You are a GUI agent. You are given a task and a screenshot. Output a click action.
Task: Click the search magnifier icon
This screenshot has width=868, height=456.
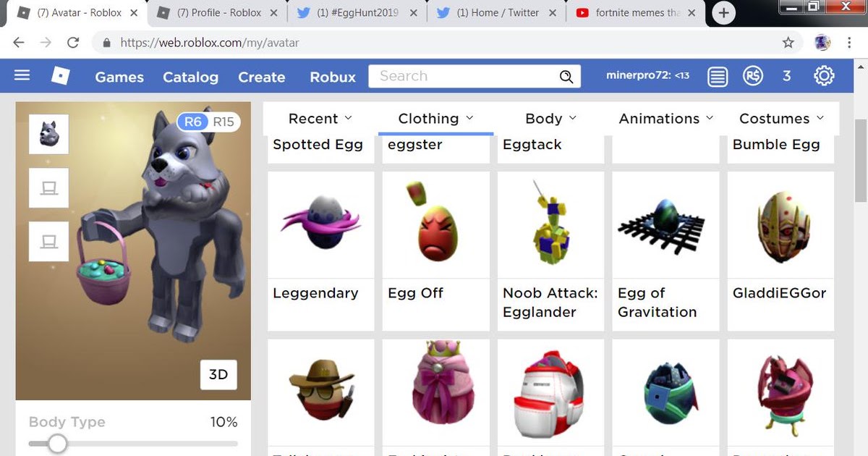pyautogui.click(x=566, y=77)
